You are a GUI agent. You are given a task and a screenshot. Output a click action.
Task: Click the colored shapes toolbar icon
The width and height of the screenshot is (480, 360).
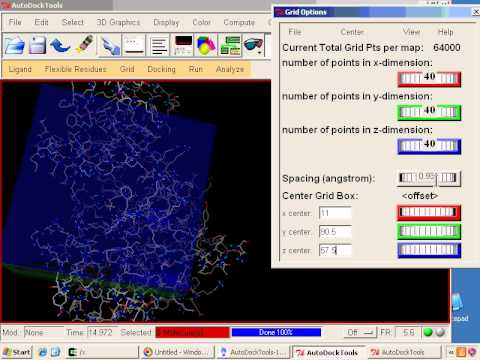(x=206, y=45)
